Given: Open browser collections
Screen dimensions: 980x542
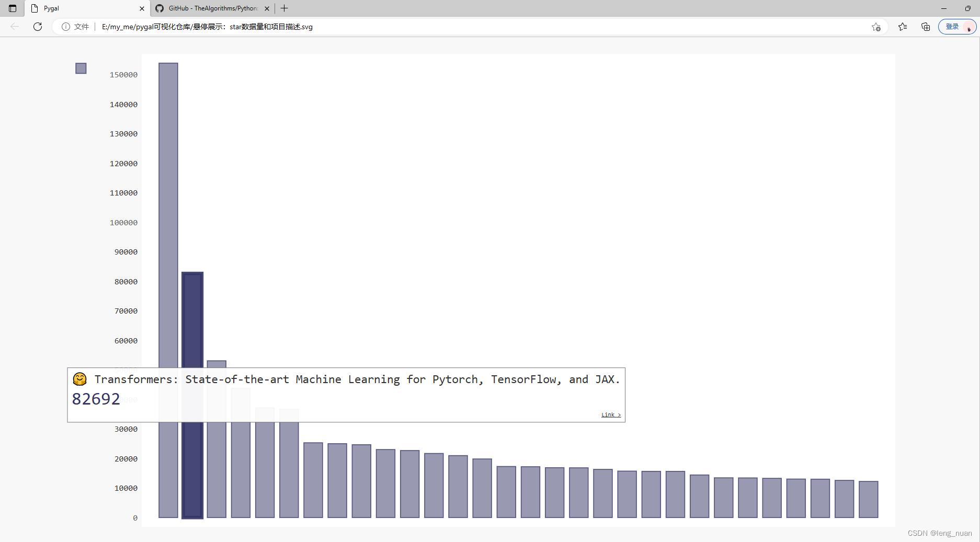Looking at the screenshot, I should coord(926,27).
